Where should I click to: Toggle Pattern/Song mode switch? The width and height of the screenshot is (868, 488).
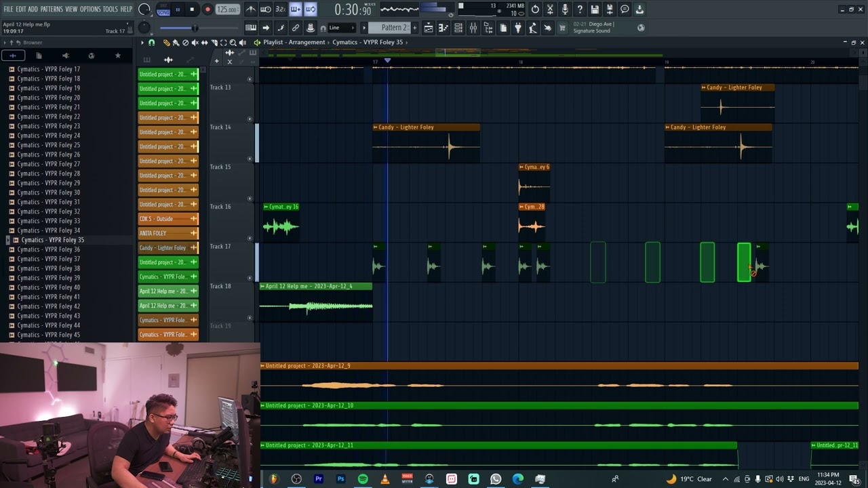point(163,9)
